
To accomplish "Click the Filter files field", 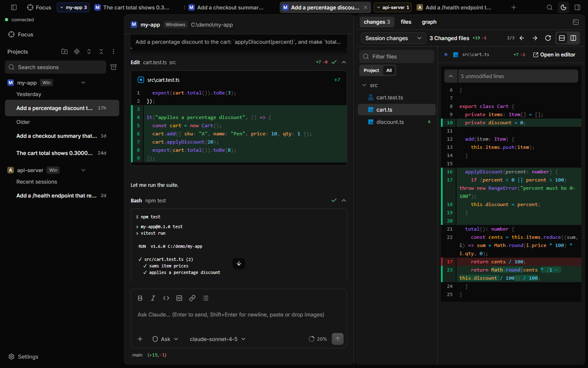I will pyautogui.click(x=396, y=56).
